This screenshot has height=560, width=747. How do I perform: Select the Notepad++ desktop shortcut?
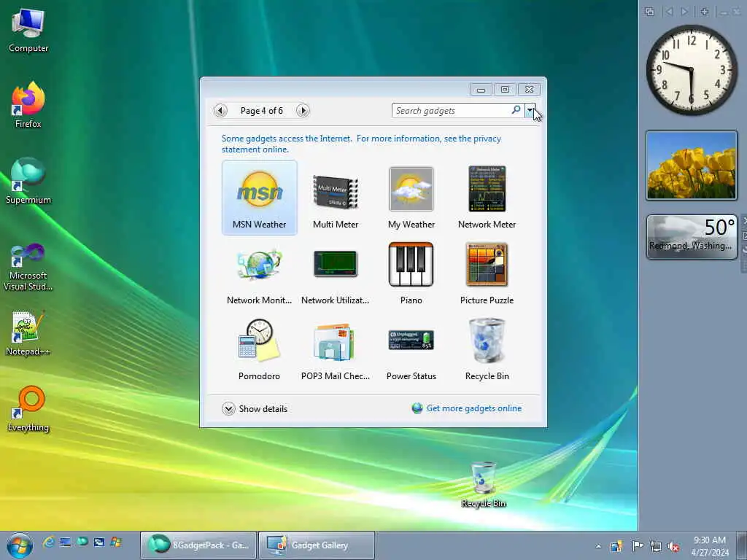click(x=28, y=333)
